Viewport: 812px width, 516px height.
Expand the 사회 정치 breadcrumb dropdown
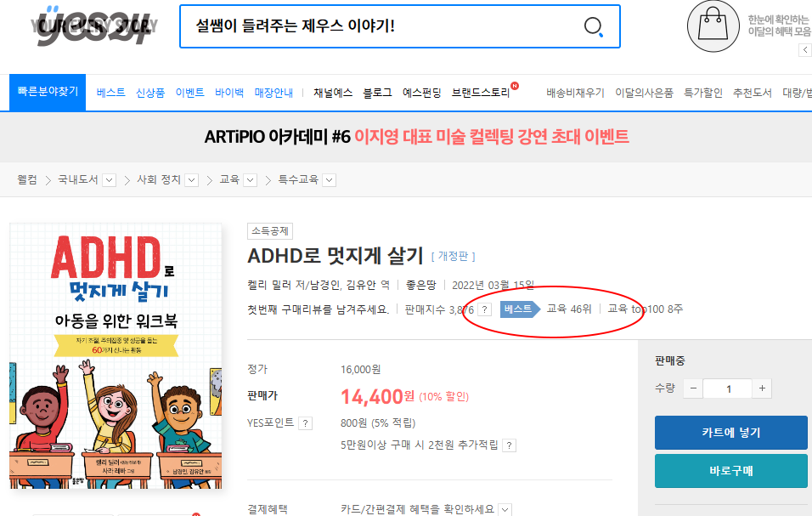click(192, 180)
